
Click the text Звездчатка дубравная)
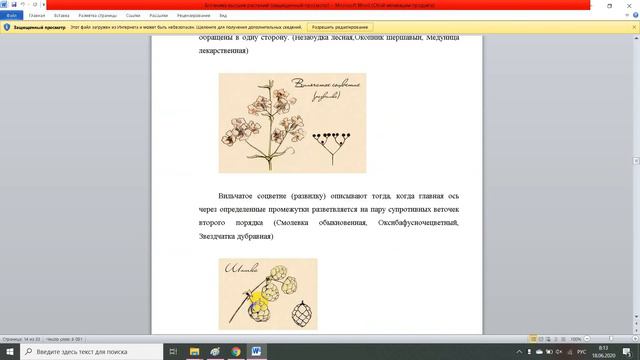[x=236, y=236]
